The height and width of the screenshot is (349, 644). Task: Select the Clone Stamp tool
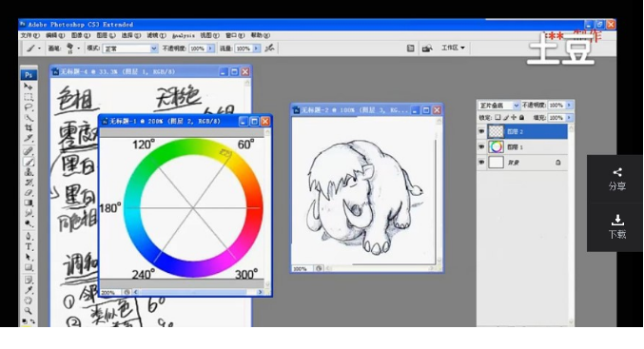(28, 171)
